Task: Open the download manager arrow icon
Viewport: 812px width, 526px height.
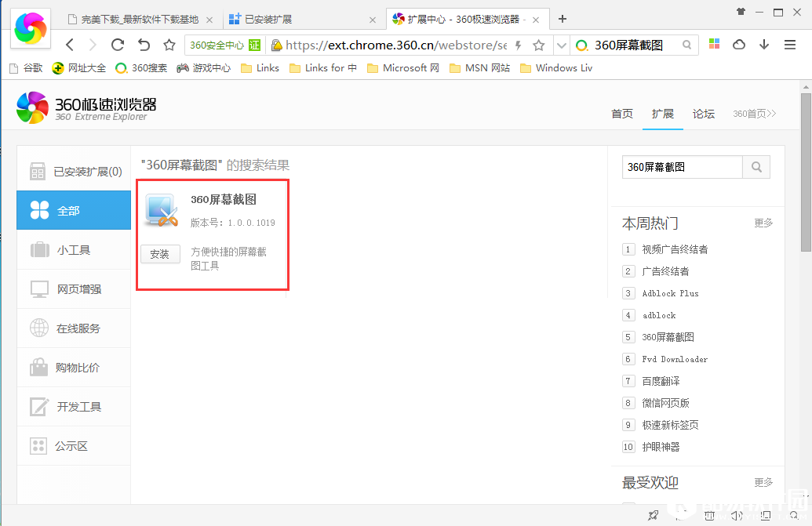Action: (x=764, y=45)
